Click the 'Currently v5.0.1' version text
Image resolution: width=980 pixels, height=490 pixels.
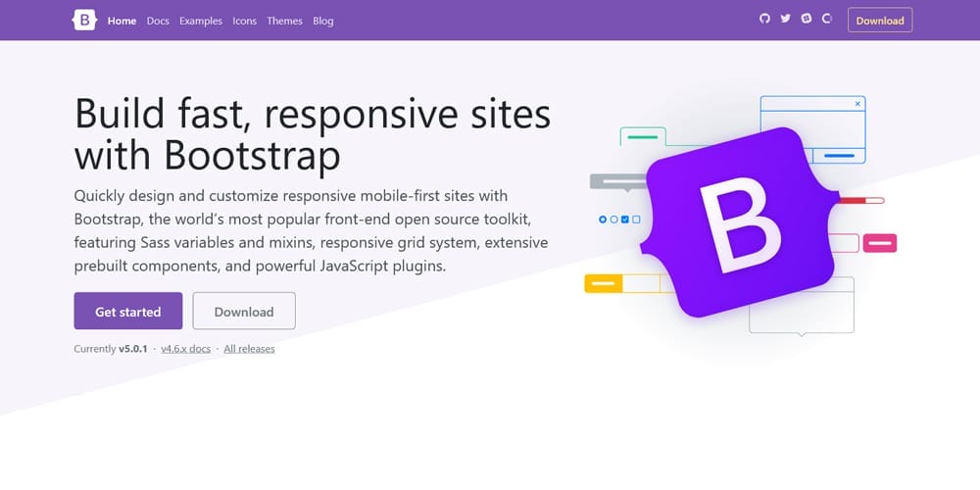pos(111,349)
